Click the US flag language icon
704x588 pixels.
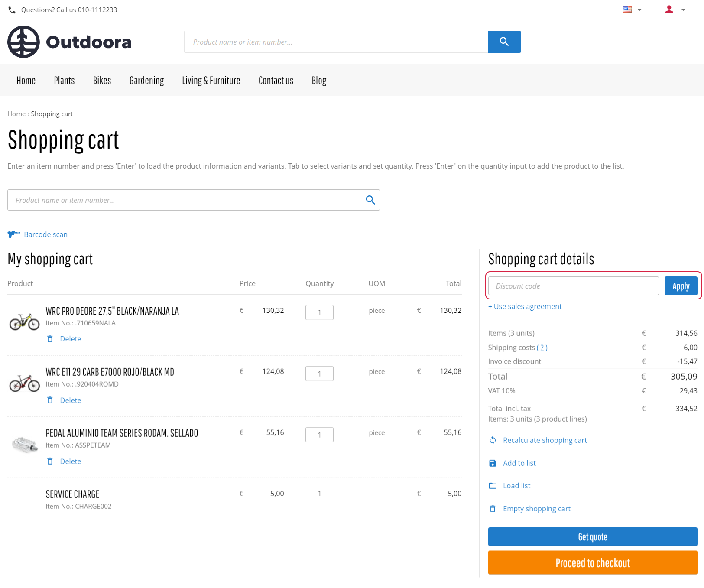click(x=627, y=10)
